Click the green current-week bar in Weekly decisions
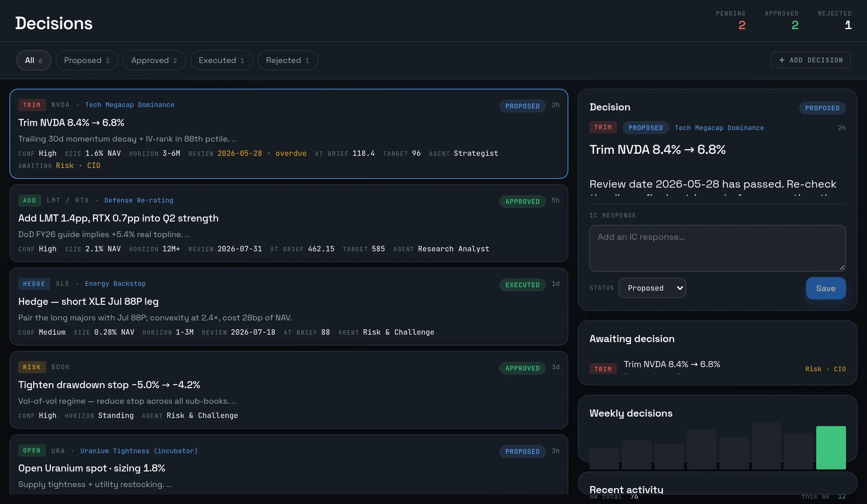The image size is (867, 504). click(831, 447)
